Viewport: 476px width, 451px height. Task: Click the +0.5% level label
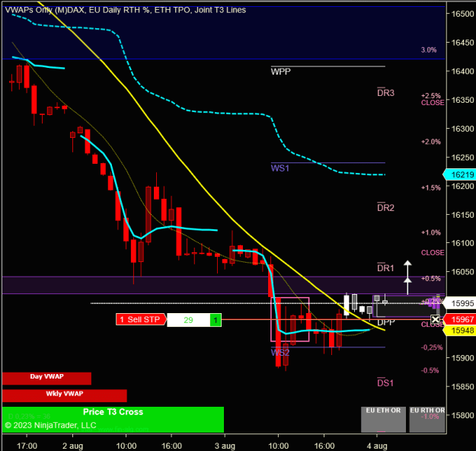tap(431, 279)
